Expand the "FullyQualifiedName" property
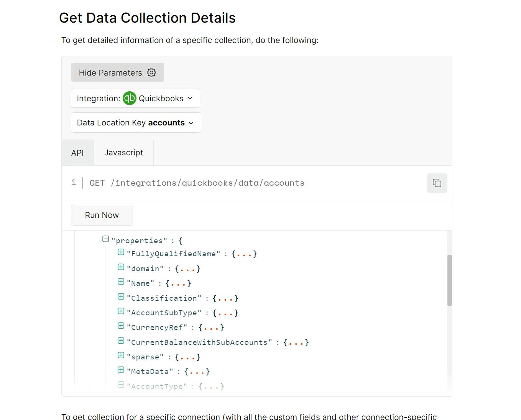Viewport: 521px width, 420px height. [121, 252]
